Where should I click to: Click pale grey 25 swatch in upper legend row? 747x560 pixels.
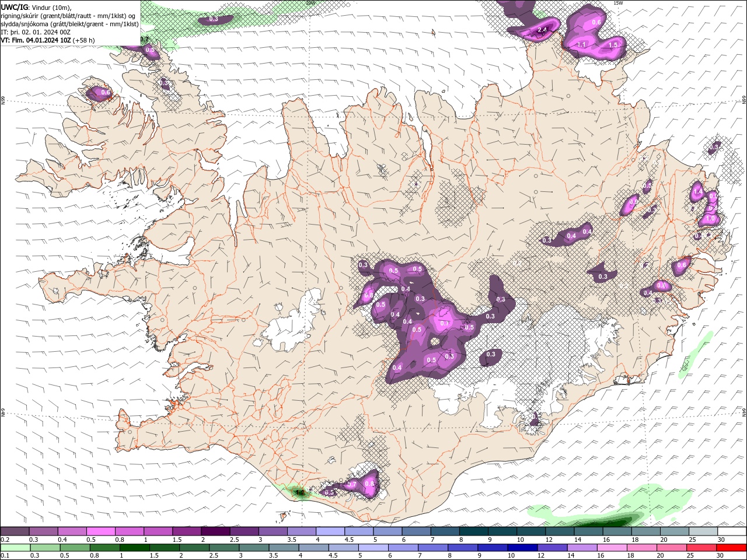pyautogui.click(x=703, y=531)
